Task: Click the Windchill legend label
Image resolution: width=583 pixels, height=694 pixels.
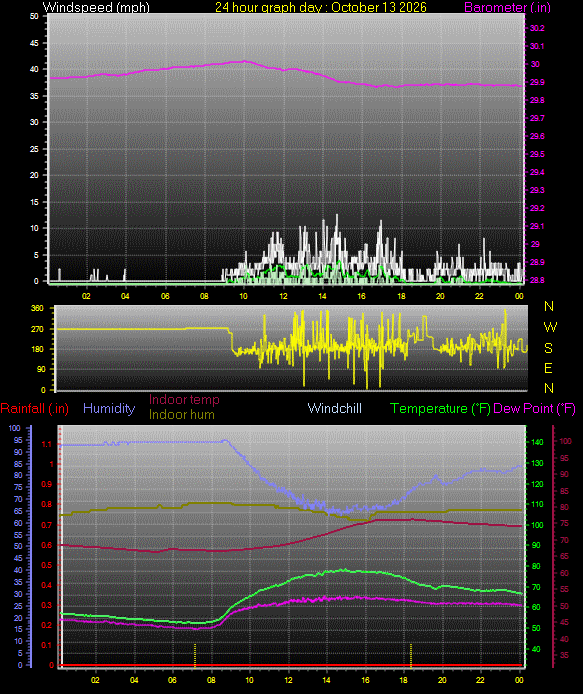Action: pos(335,408)
